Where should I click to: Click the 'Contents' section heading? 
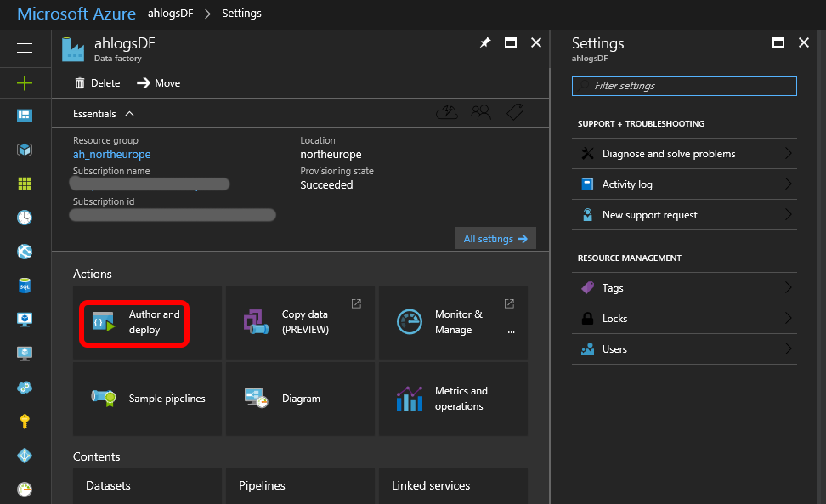96,456
